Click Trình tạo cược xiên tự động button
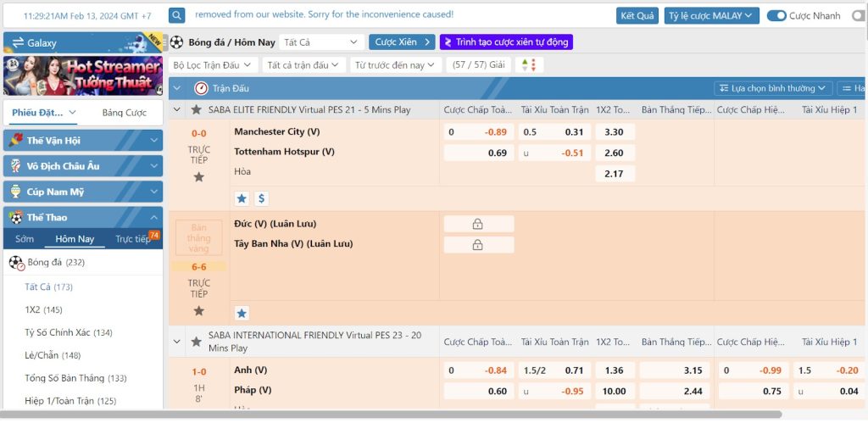This screenshot has height=423, width=868. click(x=506, y=42)
